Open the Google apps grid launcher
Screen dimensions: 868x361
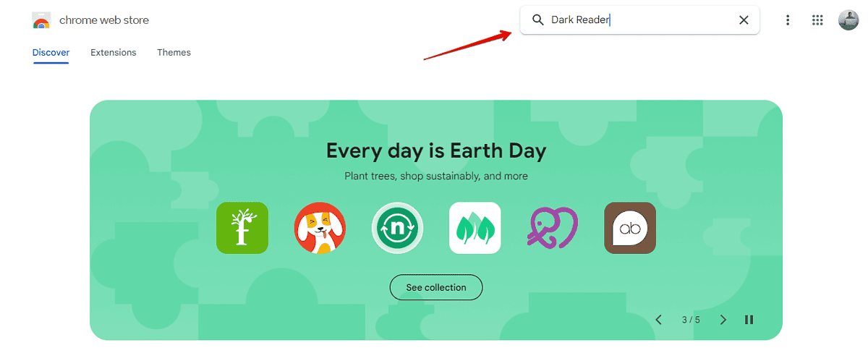click(817, 20)
